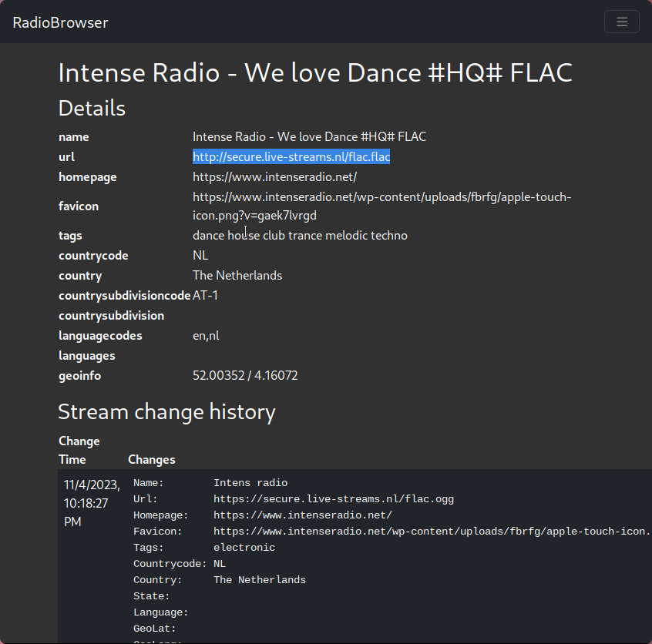Click the Change Time column header
This screenshot has width=652, height=644.
click(x=79, y=450)
